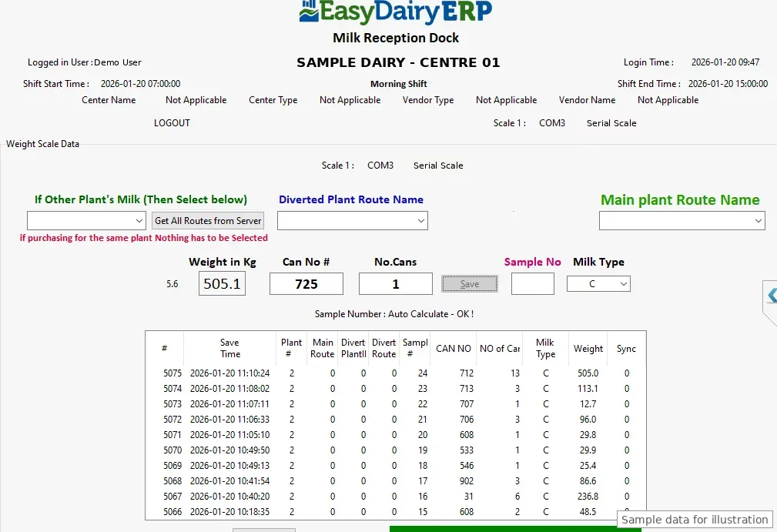
Task: Click the Morning Shift label
Action: tap(398, 84)
